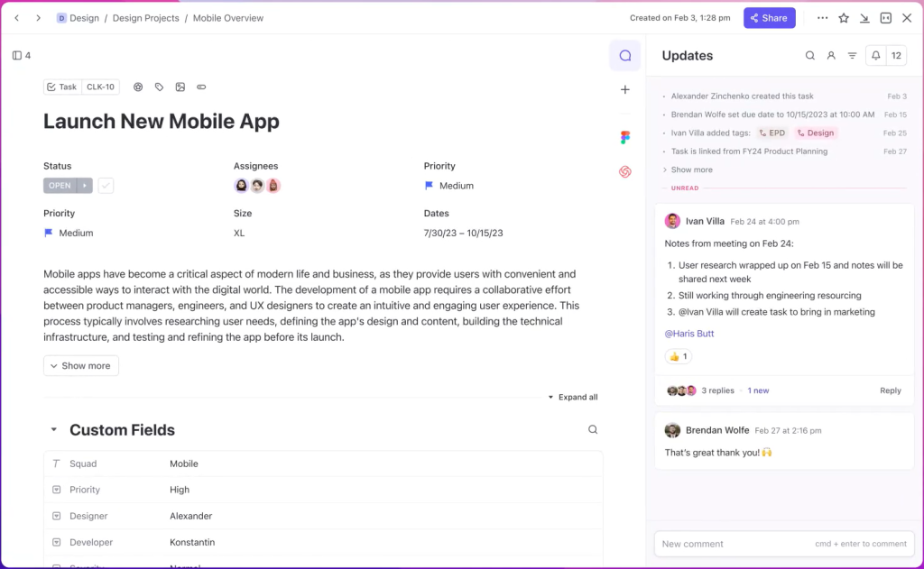
Task: Open the Design Projects breadcrumb
Action: tap(145, 18)
